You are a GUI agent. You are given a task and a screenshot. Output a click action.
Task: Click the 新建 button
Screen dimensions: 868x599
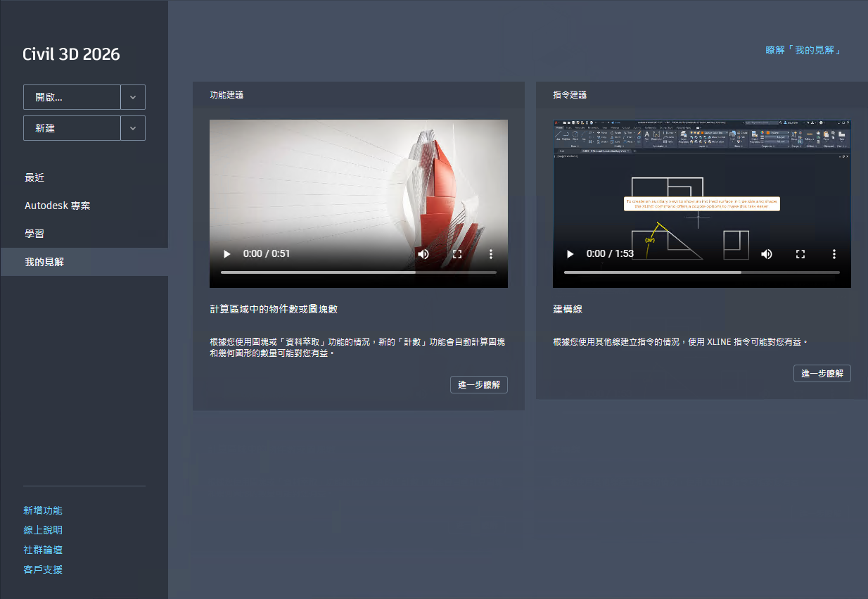coord(72,128)
